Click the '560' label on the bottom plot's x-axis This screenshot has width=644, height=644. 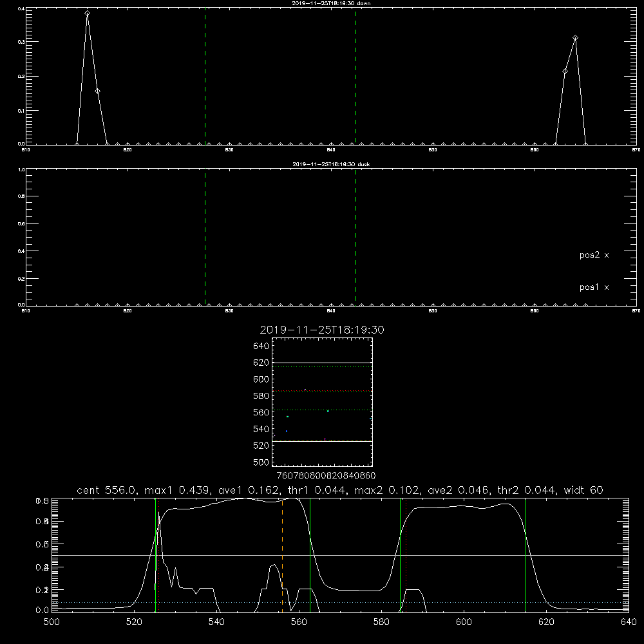(x=299, y=622)
